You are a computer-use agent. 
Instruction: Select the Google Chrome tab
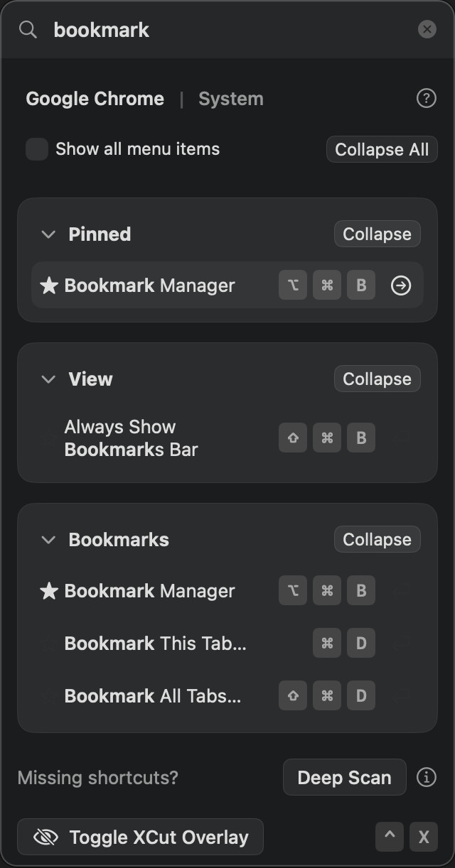click(x=95, y=99)
